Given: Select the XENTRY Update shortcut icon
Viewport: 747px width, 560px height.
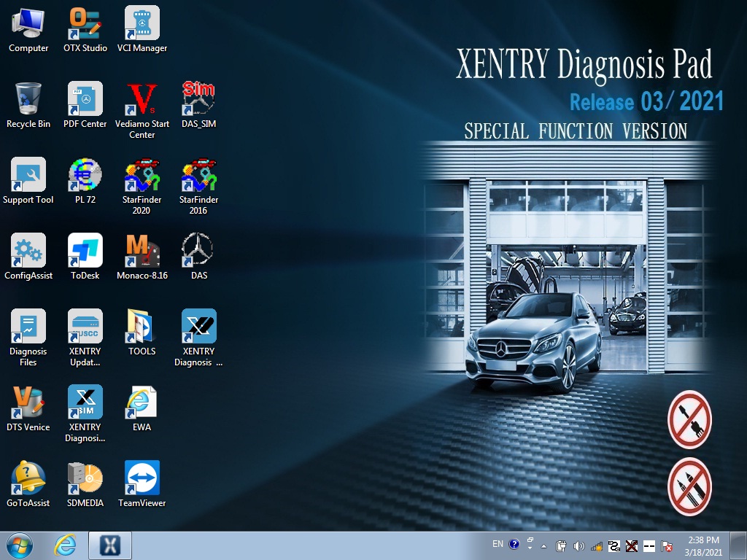Looking at the screenshot, I should [x=85, y=338].
